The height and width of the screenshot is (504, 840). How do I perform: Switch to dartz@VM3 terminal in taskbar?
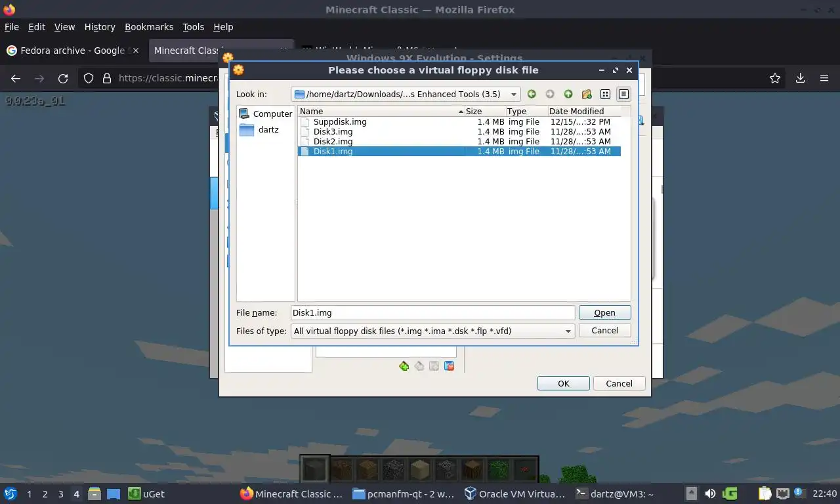614,493
